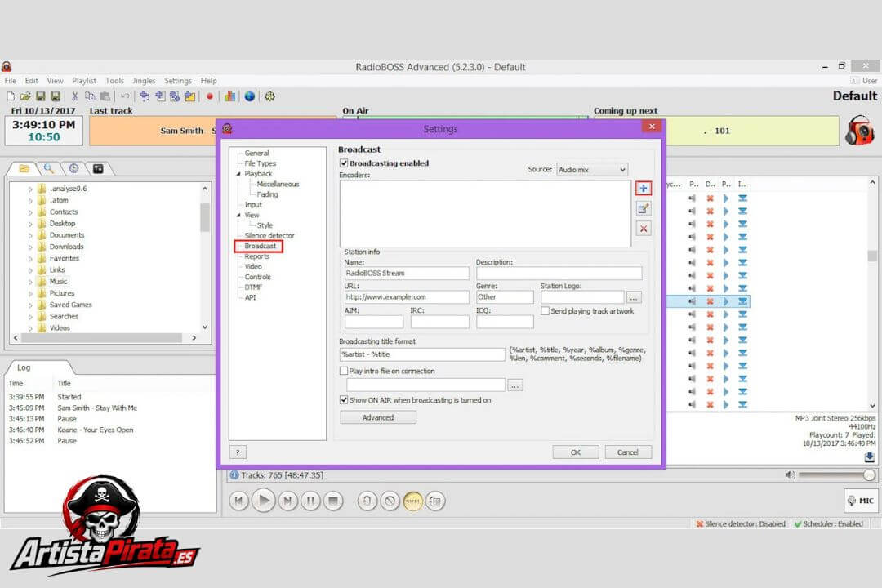Toggle the Broadcasting enabled checkbox
The image size is (882, 588).
point(344,163)
